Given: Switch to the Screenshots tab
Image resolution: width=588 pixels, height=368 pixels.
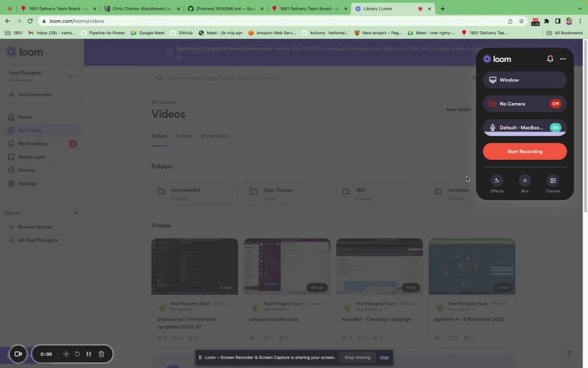Looking at the screenshot, I should click(215, 136).
